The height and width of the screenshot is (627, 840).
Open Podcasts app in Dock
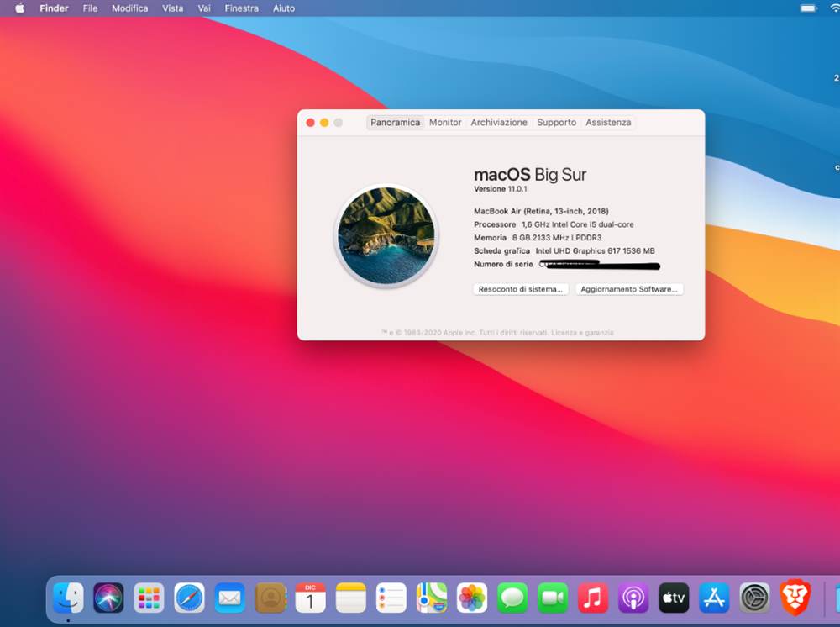click(633, 598)
